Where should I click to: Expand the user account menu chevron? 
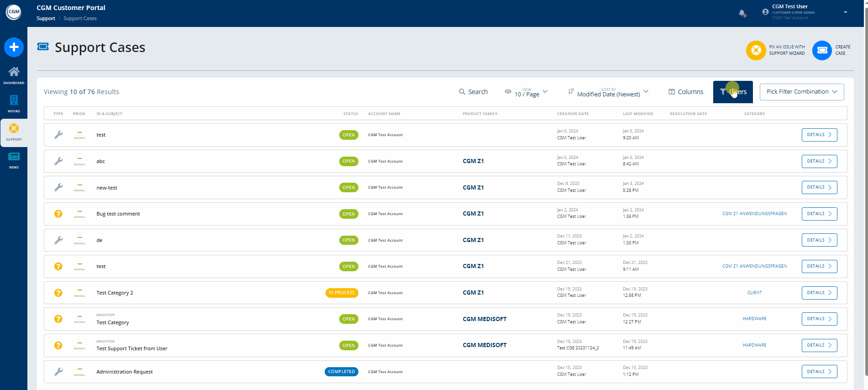tap(846, 12)
